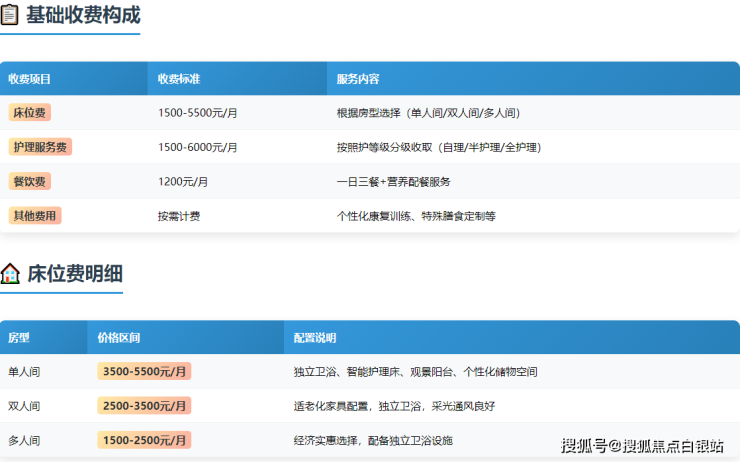The image size is (740, 462).
Task: Click the 价格区间 column header
Action: point(118,338)
